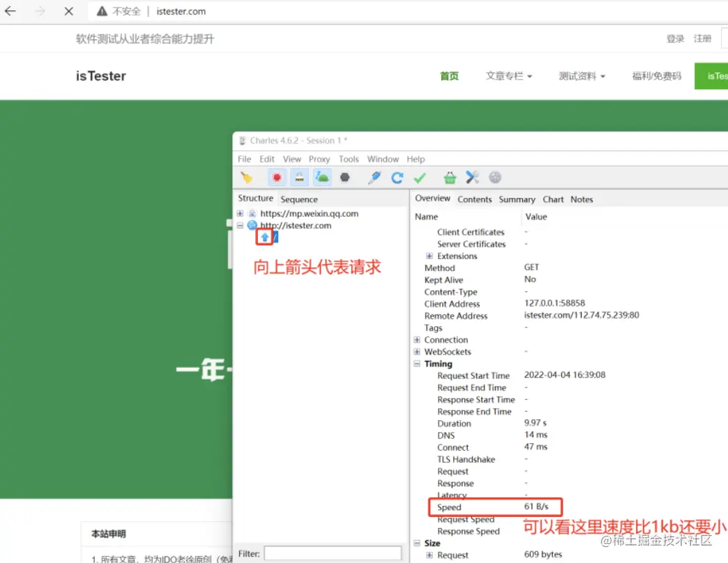Open 测试资料 dropdown menu
Viewport: 728px width, 563px height.
tap(582, 76)
